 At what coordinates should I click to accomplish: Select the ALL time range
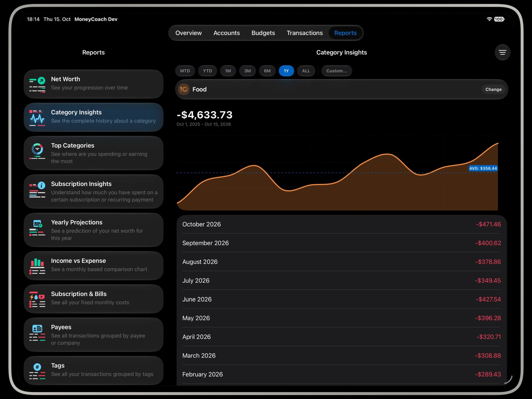306,71
